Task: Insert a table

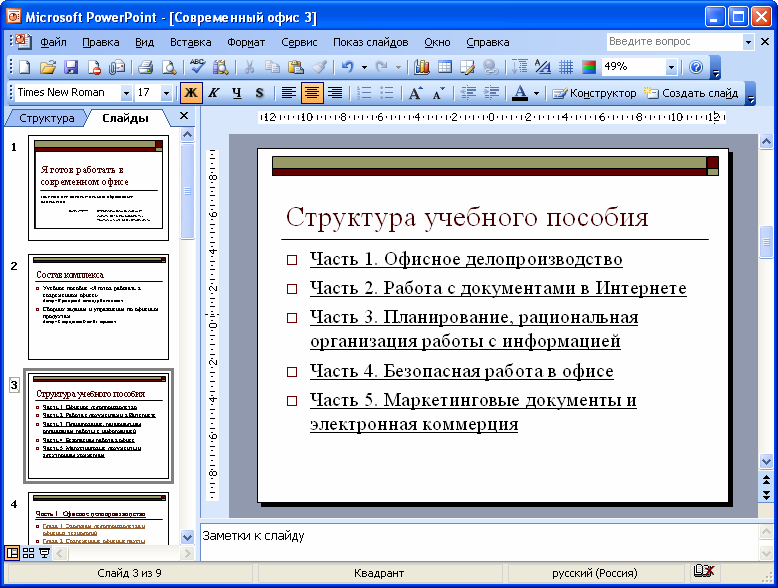Action: 445,67
